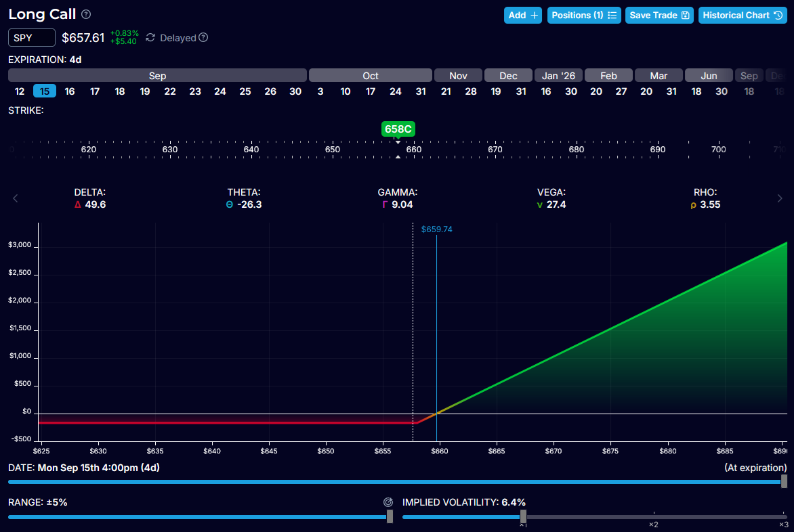The height and width of the screenshot is (532, 794).
Task: Choose Jun 30 expiration date
Action: point(721,91)
